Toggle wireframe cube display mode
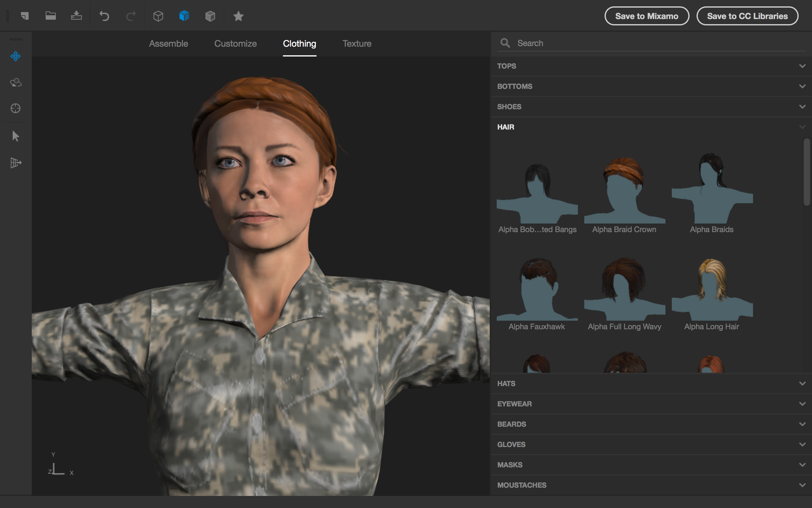Image resolution: width=812 pixels, height=508 pixels. tap(158, 16)
